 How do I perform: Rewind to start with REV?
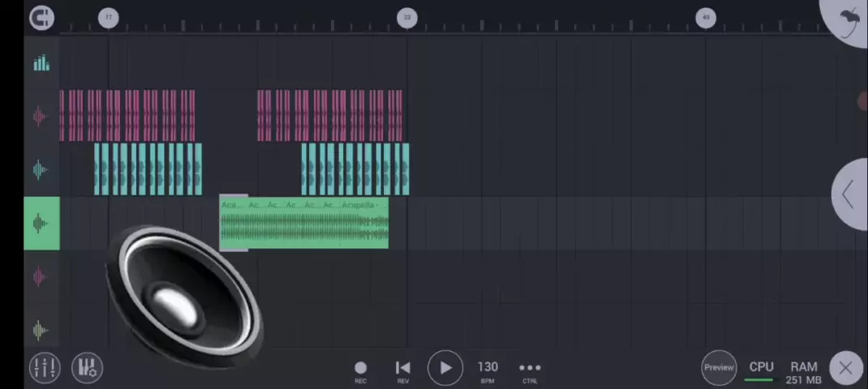pyautogui.click(x=403, y=371)
